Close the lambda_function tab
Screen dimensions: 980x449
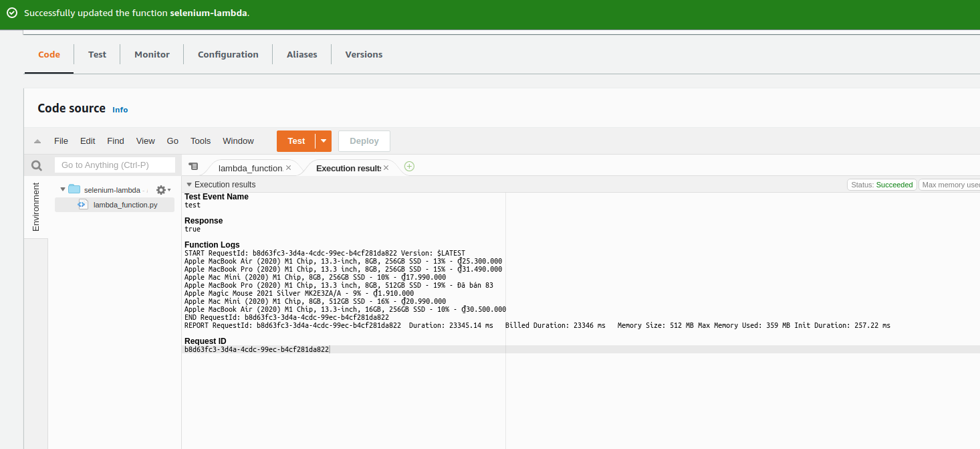click(288, 168)
